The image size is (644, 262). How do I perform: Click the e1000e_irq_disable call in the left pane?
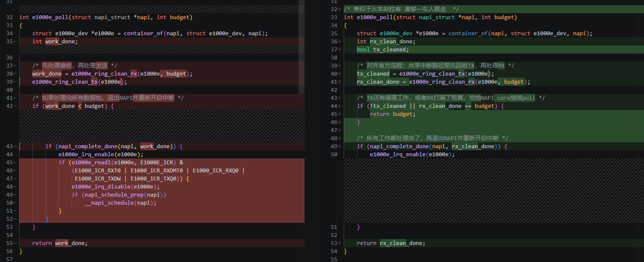coord(101,186)
